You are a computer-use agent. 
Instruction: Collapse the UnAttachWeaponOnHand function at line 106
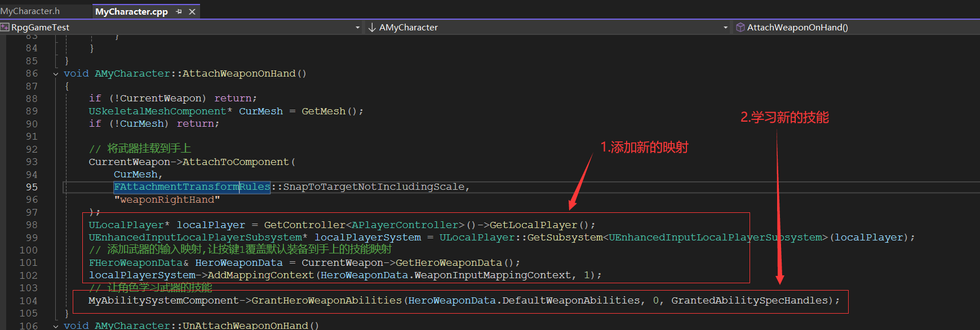[56, 325]
